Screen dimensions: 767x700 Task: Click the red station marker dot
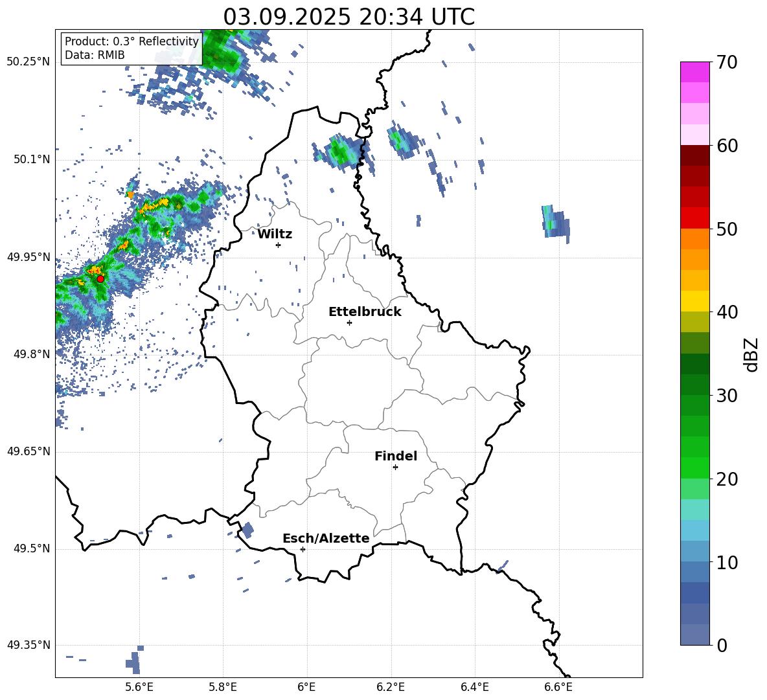click(x=100, y=278)
